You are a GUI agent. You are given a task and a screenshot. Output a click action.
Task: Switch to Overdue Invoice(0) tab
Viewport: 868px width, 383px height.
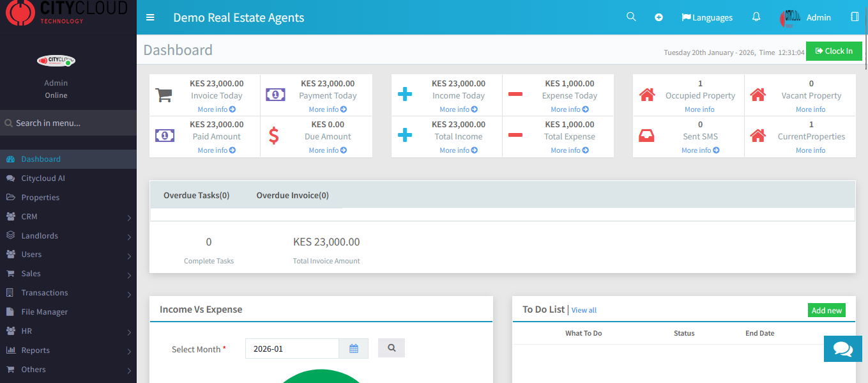pyautogui.click(x=293, y=195)
